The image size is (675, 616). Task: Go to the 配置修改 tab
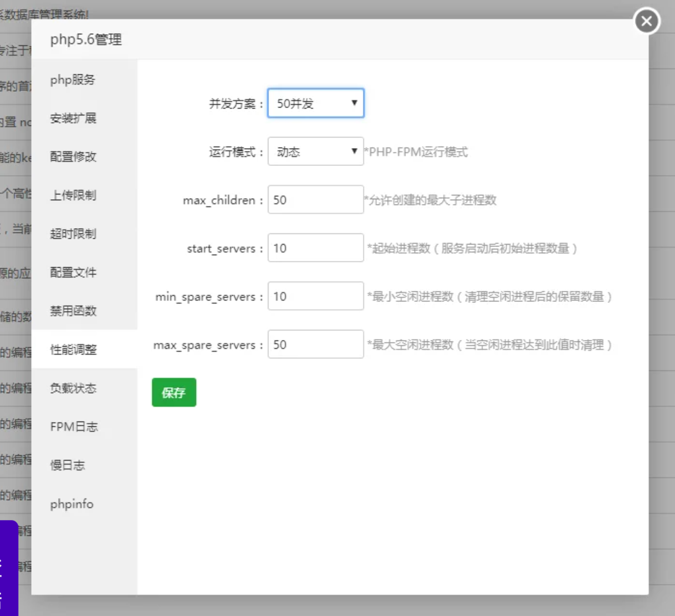point(73,157)
